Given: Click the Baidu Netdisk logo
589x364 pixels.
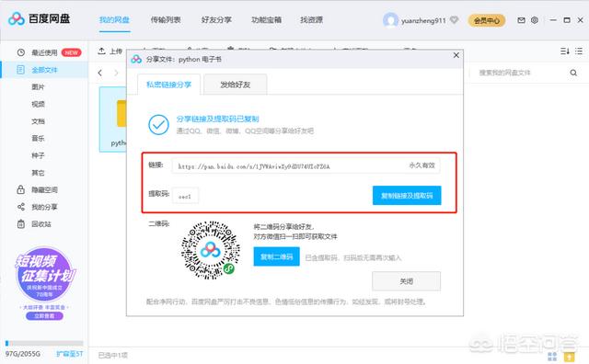Looking at the screenshot, I should pos(39,18).
